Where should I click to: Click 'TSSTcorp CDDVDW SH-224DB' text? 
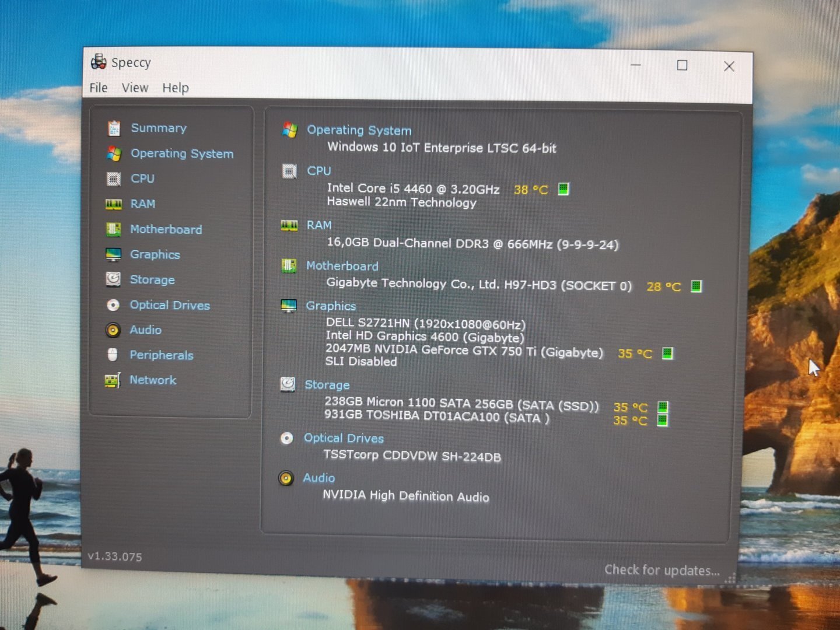(x=412, y=456)
